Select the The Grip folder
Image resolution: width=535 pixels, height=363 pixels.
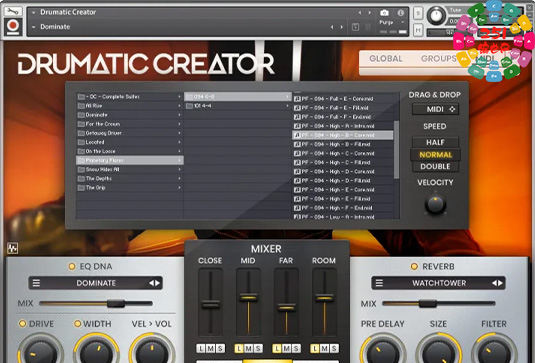130,187
